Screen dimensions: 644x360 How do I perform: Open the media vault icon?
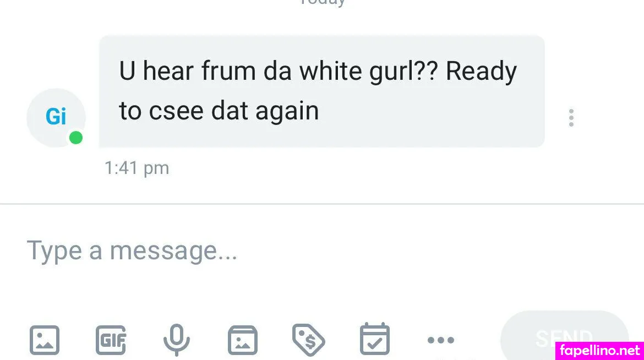click(x=243, y=340)
